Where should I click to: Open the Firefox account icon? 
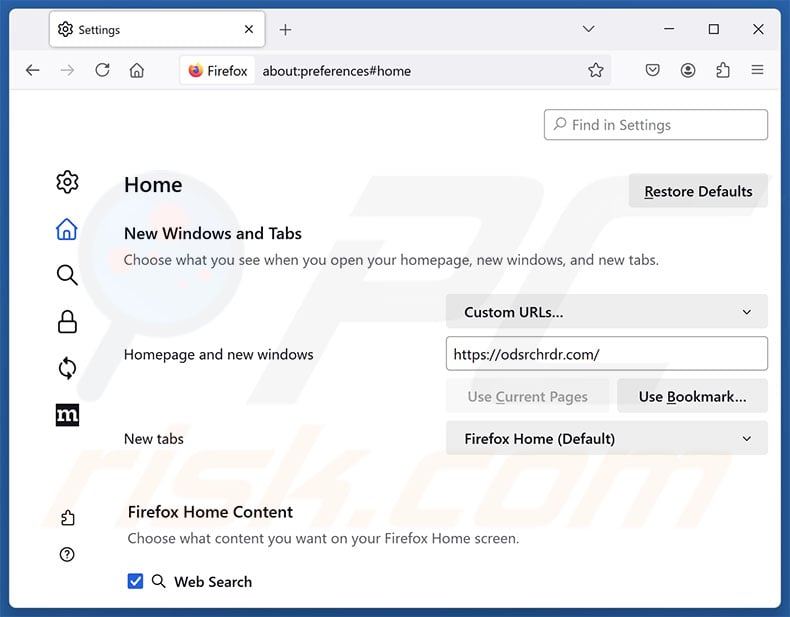688,70
